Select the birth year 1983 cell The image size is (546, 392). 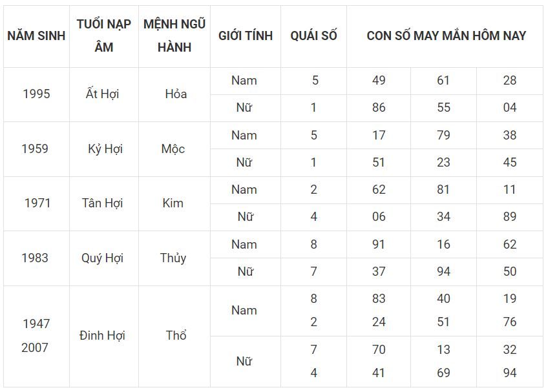click(35, 258)
